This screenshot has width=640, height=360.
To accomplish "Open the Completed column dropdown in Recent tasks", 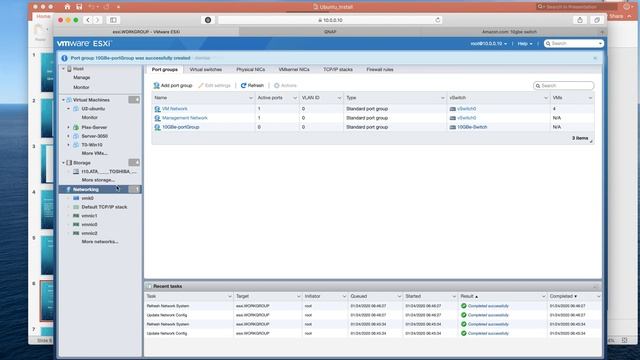I will [598, 297].
